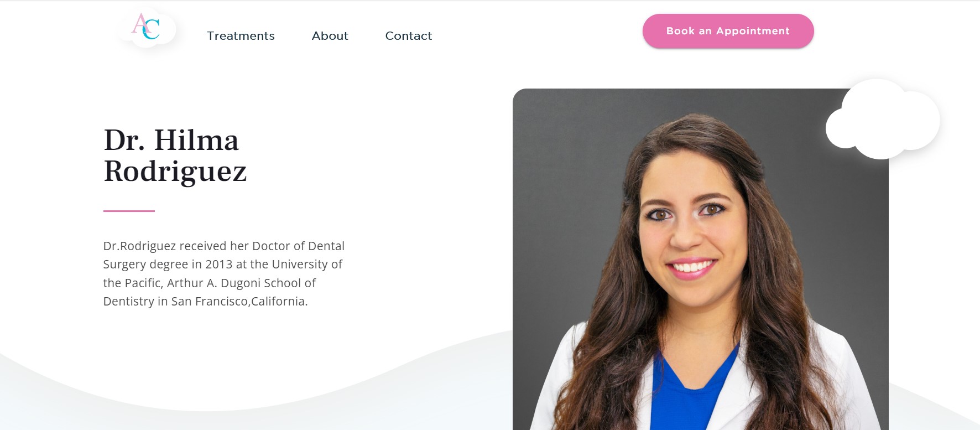Click the year 2013 in the bio
The height and width of the screenshot is (430, 980).
point(219,265)
